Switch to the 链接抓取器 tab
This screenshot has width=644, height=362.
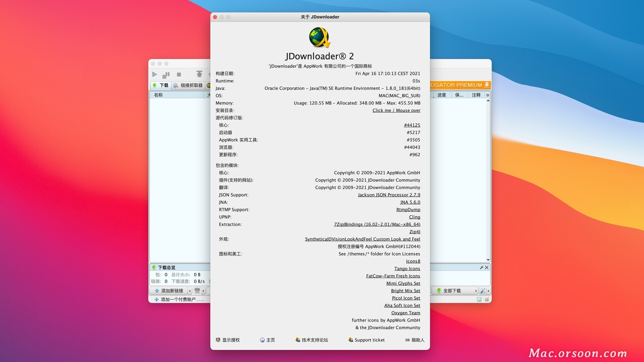coord(188,85)
